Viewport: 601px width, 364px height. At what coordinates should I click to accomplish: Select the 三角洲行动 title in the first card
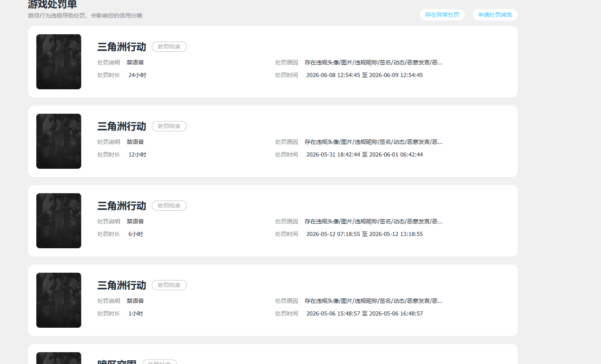pos(122,47)
